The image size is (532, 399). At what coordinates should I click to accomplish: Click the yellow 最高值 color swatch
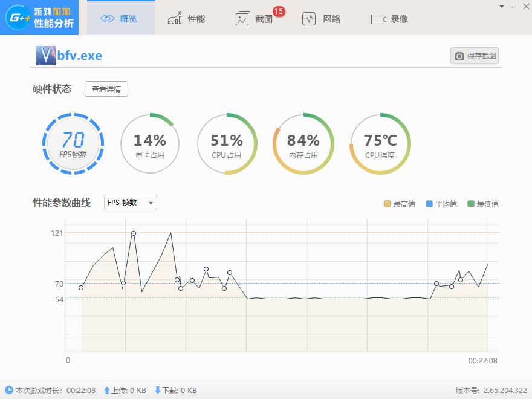[388, 204]
